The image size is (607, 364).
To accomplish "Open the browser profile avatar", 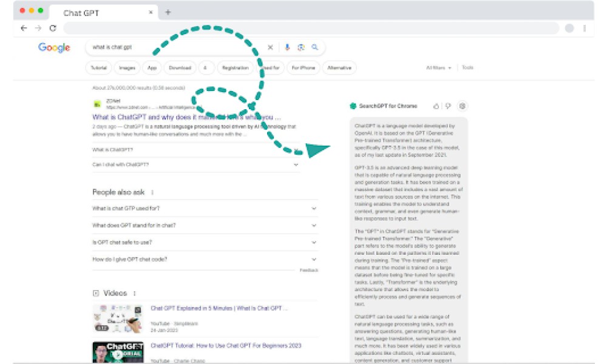I will (x=569, y=28).
